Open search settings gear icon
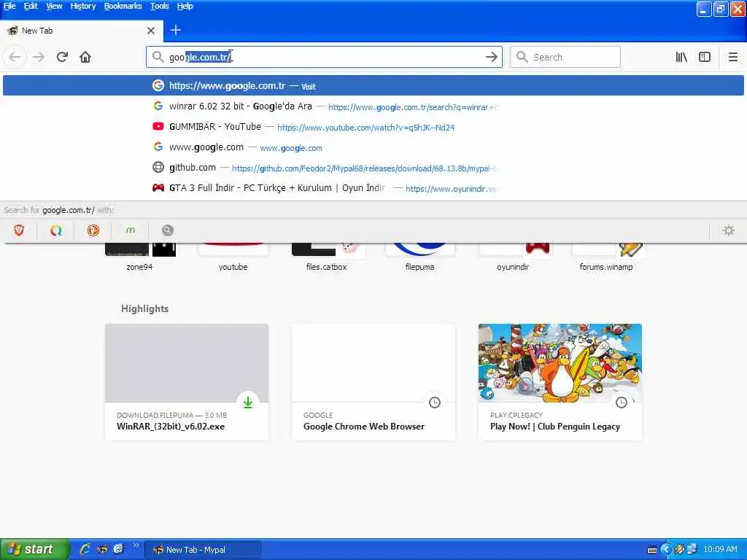747x560 pixels. (x=729, y=230)
